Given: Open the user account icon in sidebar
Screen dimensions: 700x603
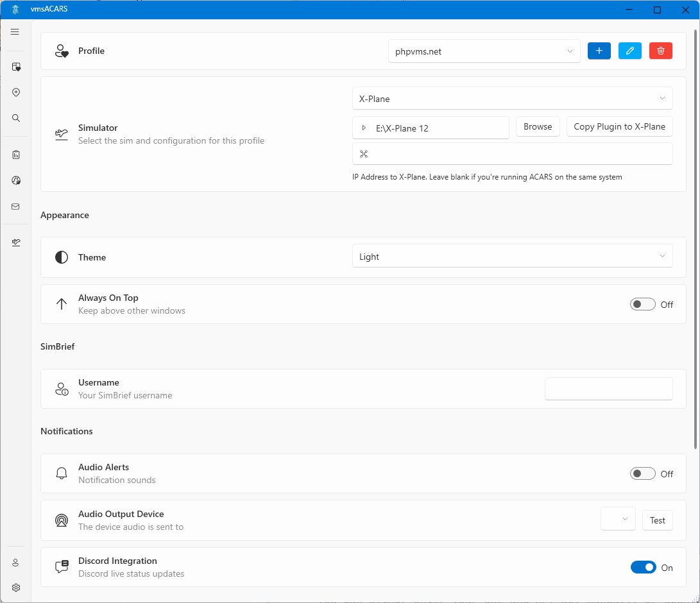Looking at the screenshot, I should (x=15, y=563).
